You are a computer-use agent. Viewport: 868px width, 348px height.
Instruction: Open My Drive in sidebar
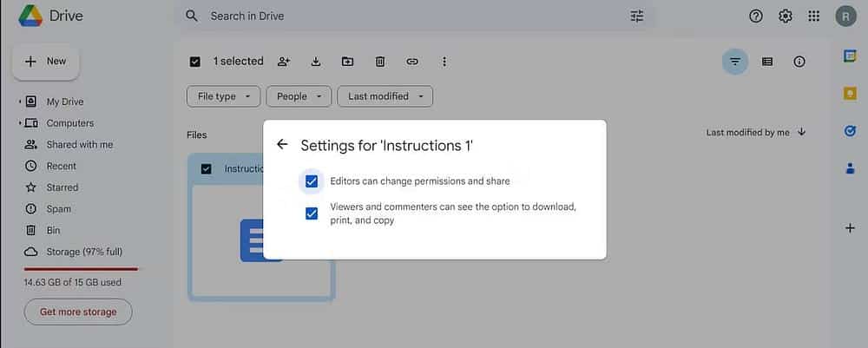(65, 102)
